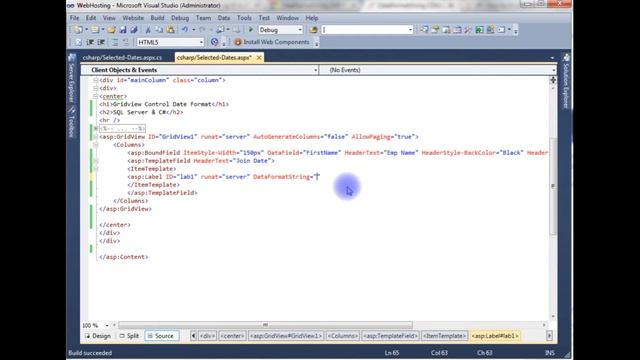Click the Open File folder icon
Screen dimensions: 640x360
[111, 30]
